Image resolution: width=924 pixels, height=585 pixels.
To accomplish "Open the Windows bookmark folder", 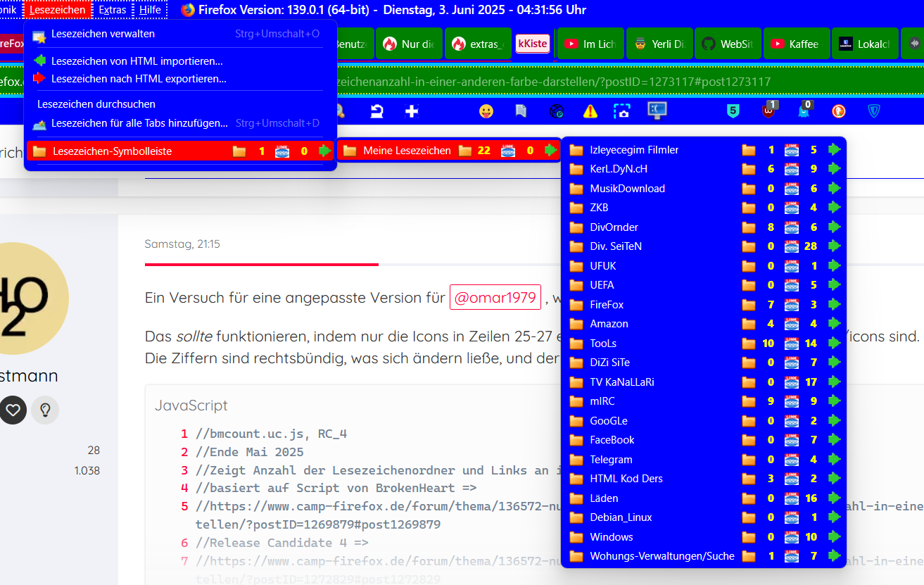I will pyautogui.click(x=704, y=537).
